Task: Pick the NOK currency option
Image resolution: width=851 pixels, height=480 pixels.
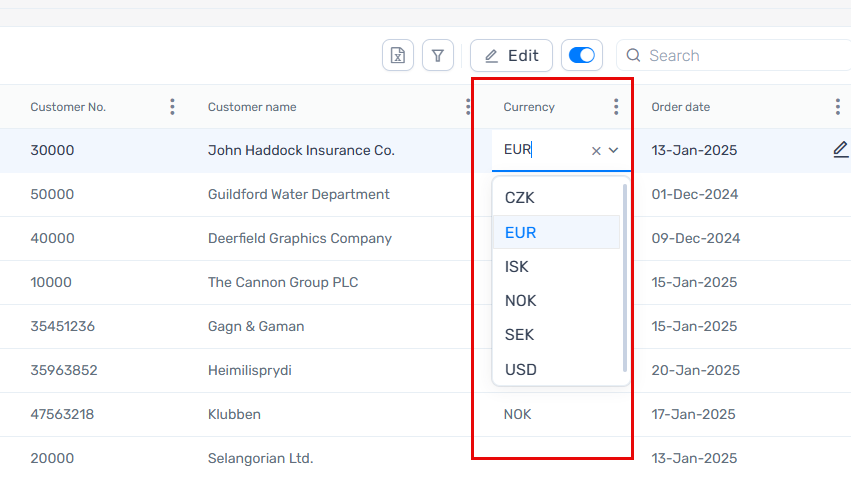Action: (x=521, y=301)
